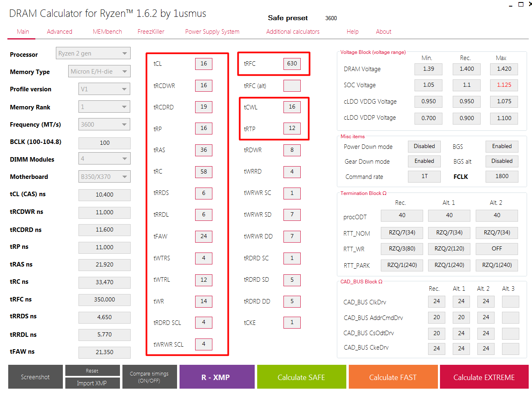Click the RTT_WR Alt. 2 value OFF
This screenshot has width=532, height=394.
[x=497, y=249]
